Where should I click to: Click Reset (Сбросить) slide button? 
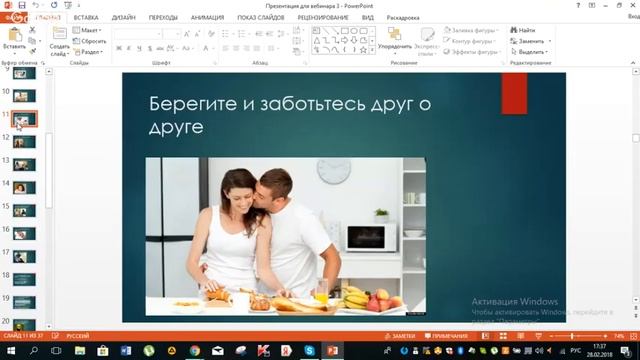pyautogui.click(x=89, y=41)
